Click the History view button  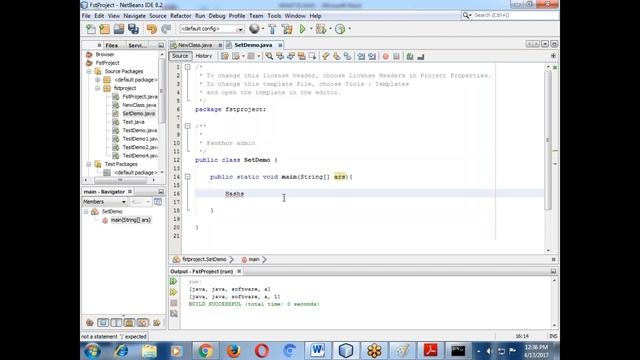(204, 56)
